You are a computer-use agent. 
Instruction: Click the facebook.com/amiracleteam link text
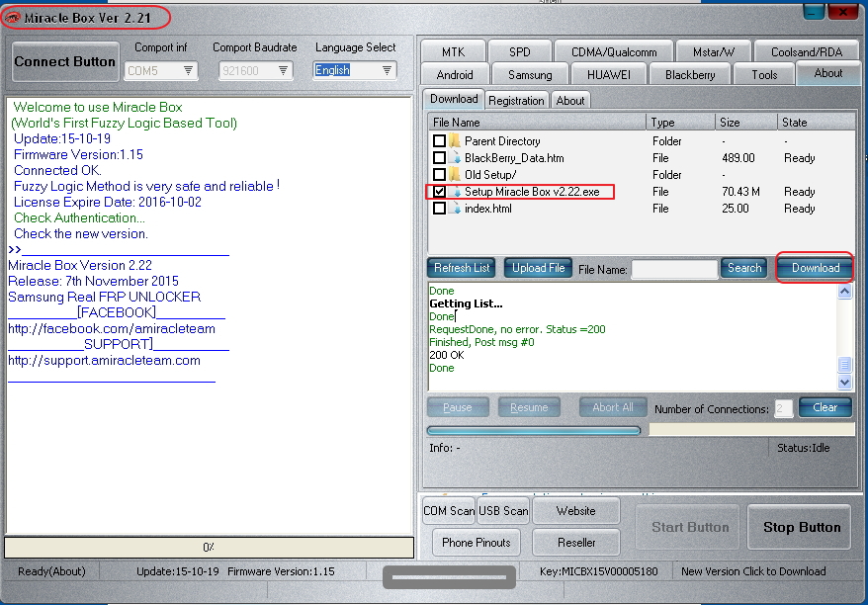pyautogui.click(x=112, y=329)
